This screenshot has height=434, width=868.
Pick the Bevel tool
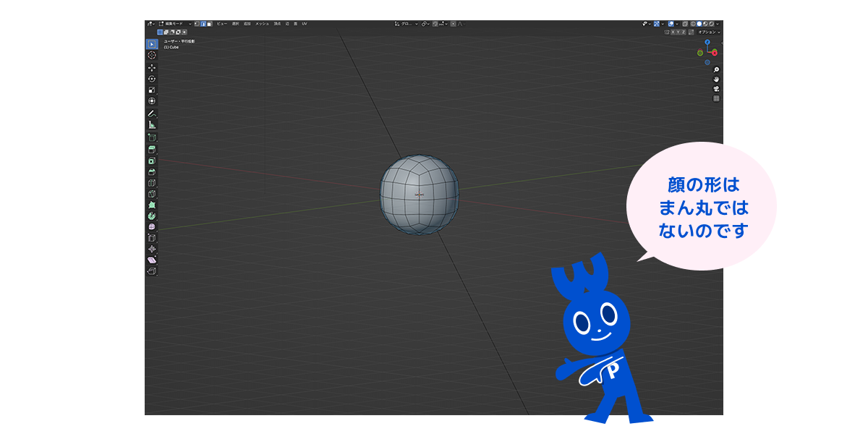[x=152, y=172]
